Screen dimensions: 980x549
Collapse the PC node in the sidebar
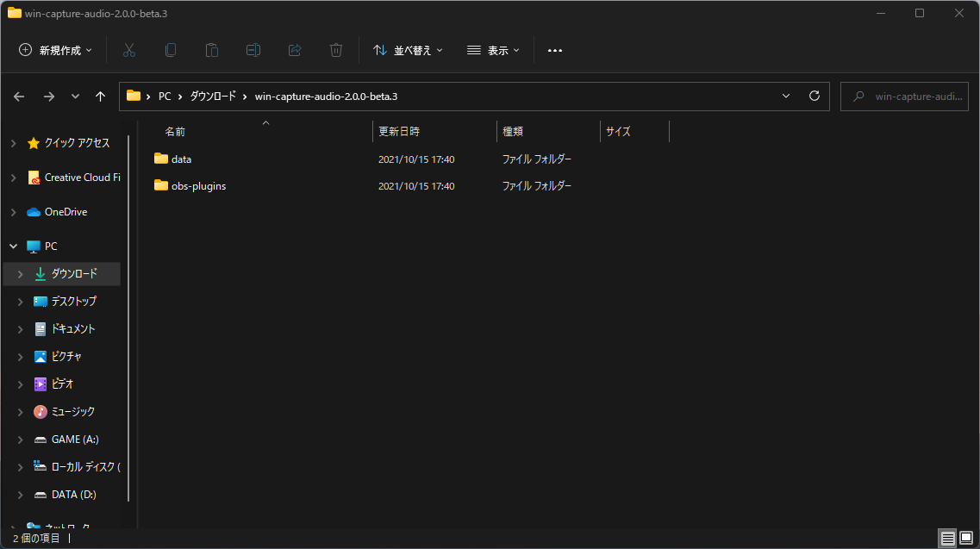(x=13, y=246)
